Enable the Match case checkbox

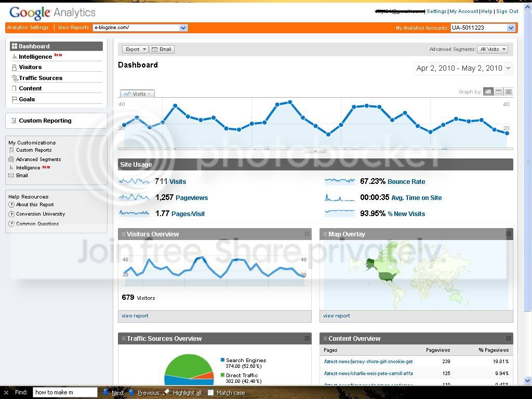point(211,393)
